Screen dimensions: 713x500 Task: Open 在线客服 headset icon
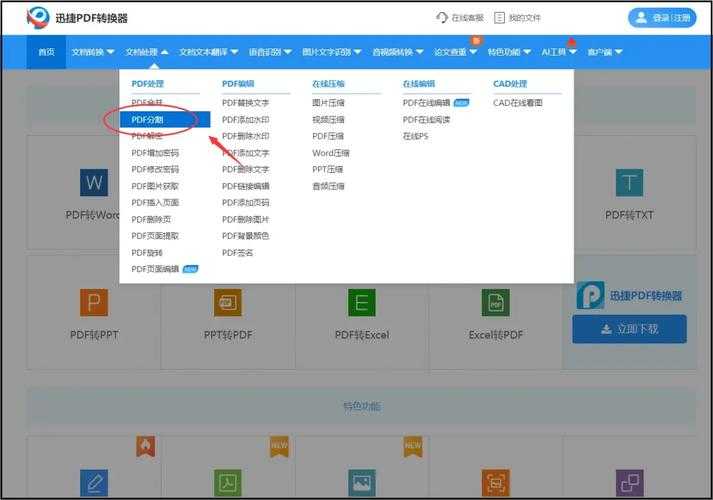pyautogui.click(x=443, y=18)
